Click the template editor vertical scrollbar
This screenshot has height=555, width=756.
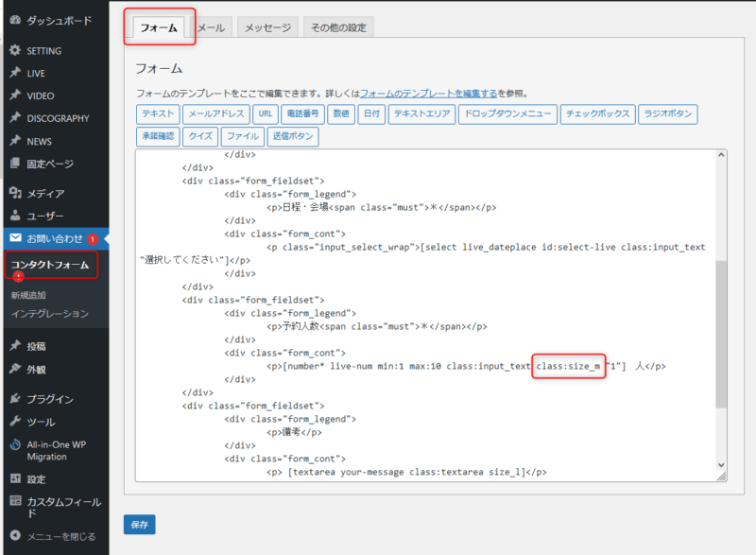(x=722, y=331)
